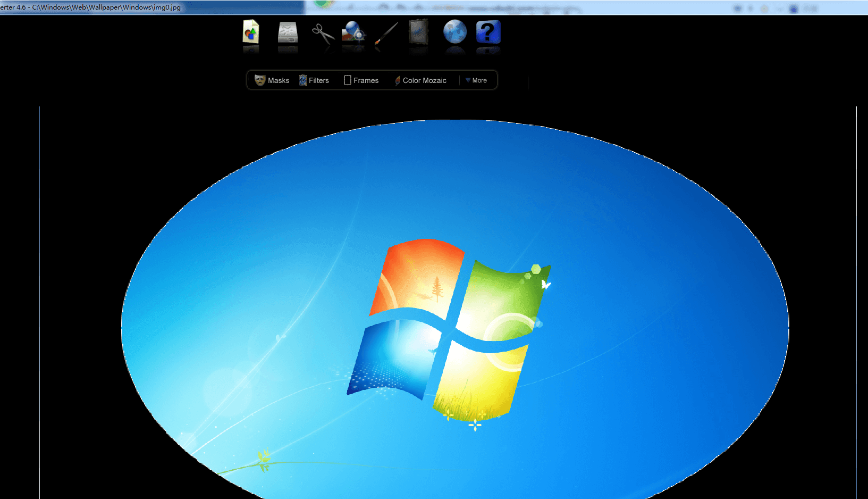Screen dimensions: 868x499
Task: Open the dark picture frame effects icon
Action: pos(419,32)
